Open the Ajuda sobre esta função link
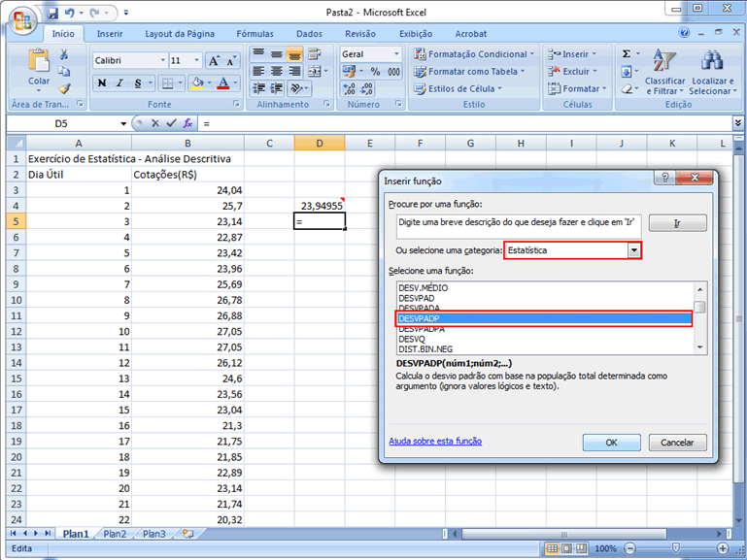Screen dimensions: 747x560 point(434,441)
